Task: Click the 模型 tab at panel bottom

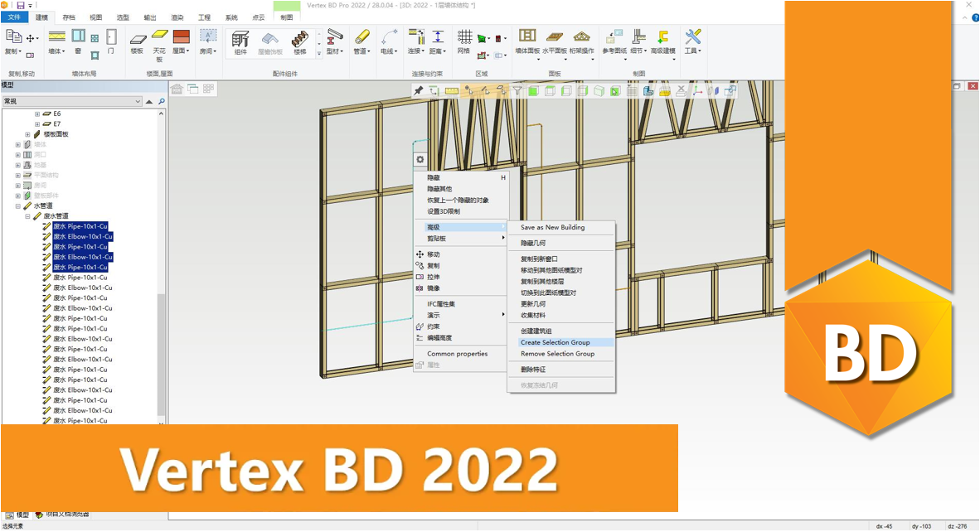Action: pyautogui.click(x=17, y=515)
